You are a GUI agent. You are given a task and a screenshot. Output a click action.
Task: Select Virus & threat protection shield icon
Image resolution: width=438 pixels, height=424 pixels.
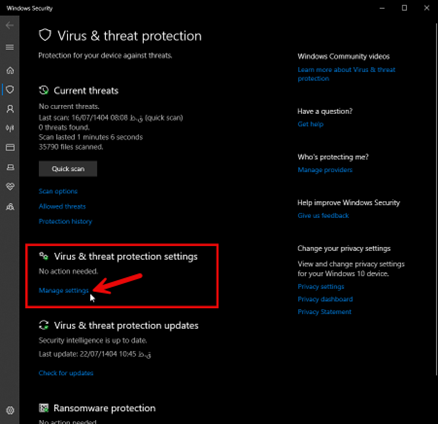10,89
